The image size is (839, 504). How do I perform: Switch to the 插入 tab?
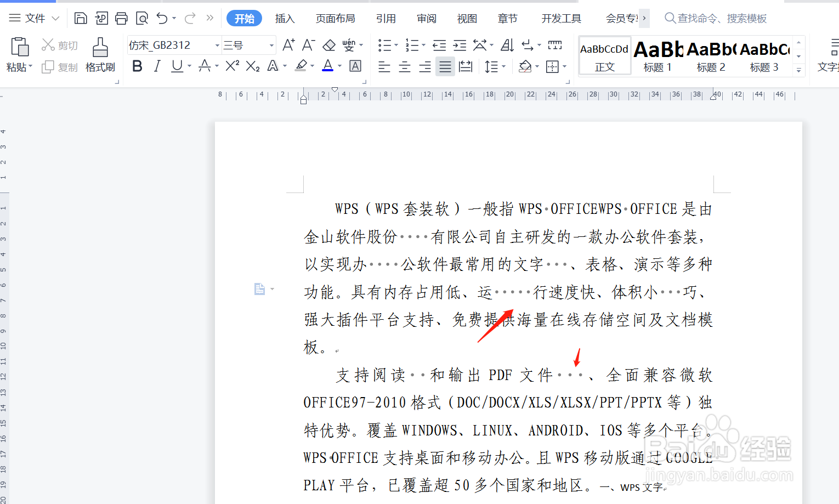tap(285, 18)
